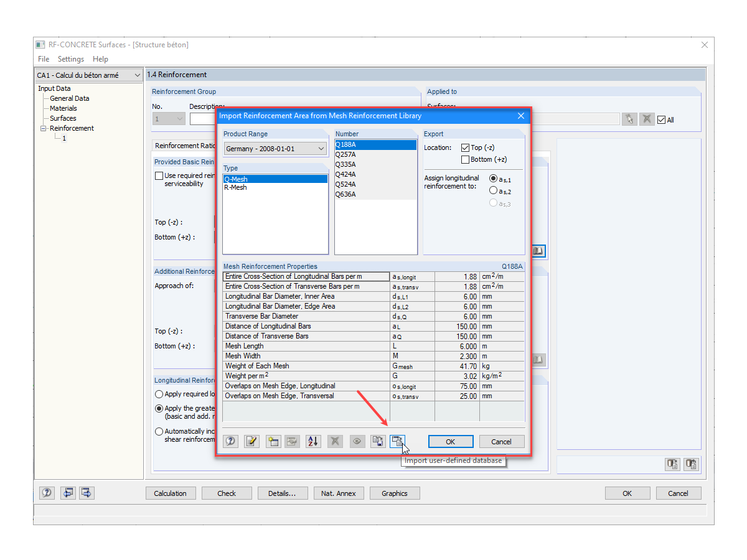This screenshot has height=560, width=747.
Task: Click the edit mesh entry icon
Action: click(251, 441)
